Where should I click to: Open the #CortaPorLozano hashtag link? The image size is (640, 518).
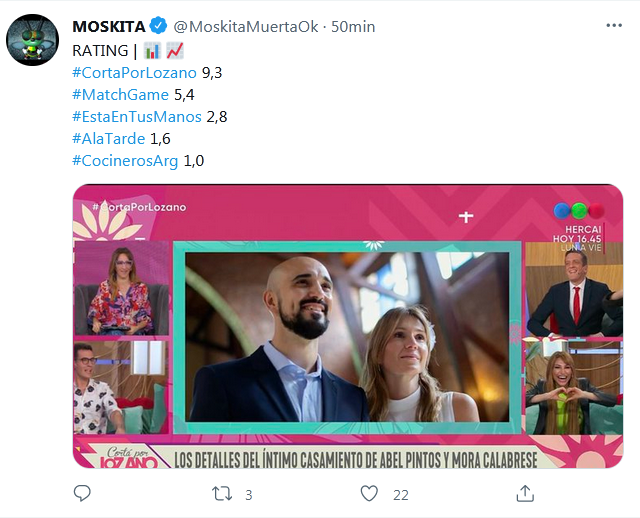click(134, 73)
